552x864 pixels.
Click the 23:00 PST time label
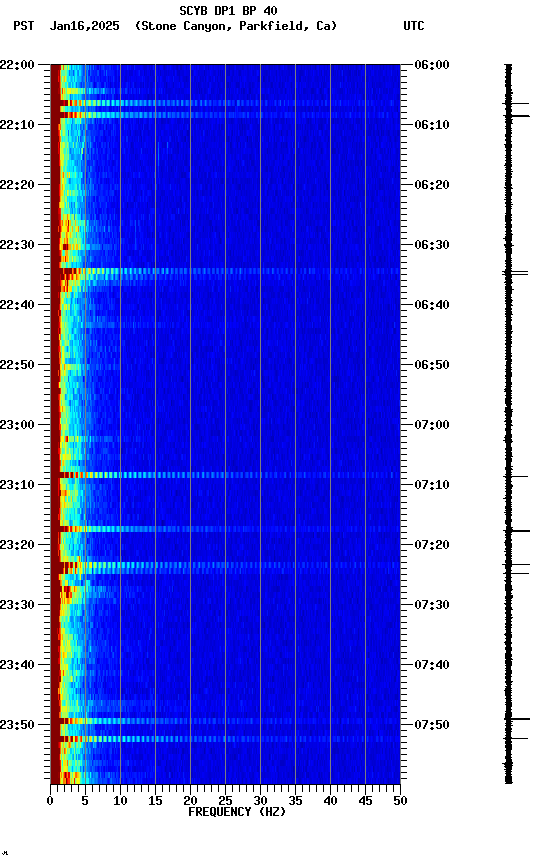point(17,425)
